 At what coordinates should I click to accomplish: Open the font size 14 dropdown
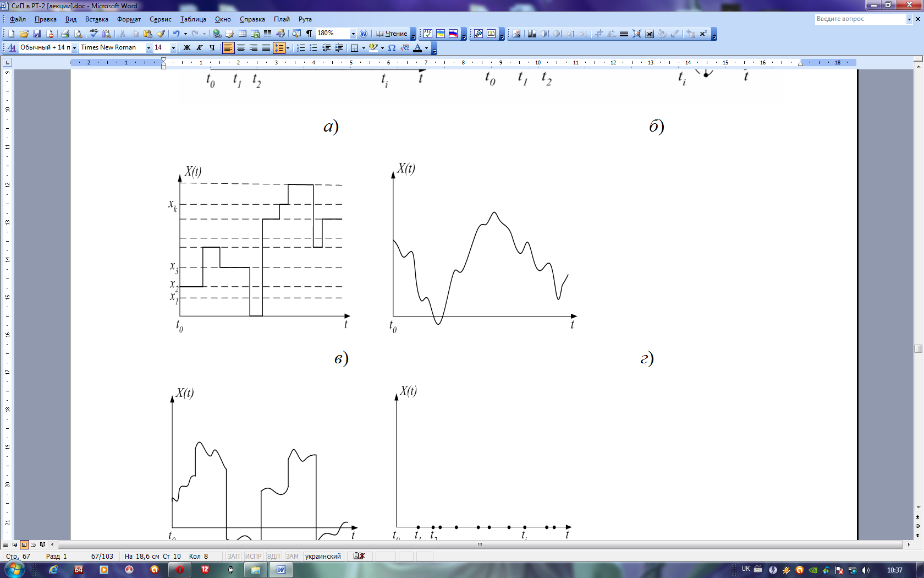173,48
